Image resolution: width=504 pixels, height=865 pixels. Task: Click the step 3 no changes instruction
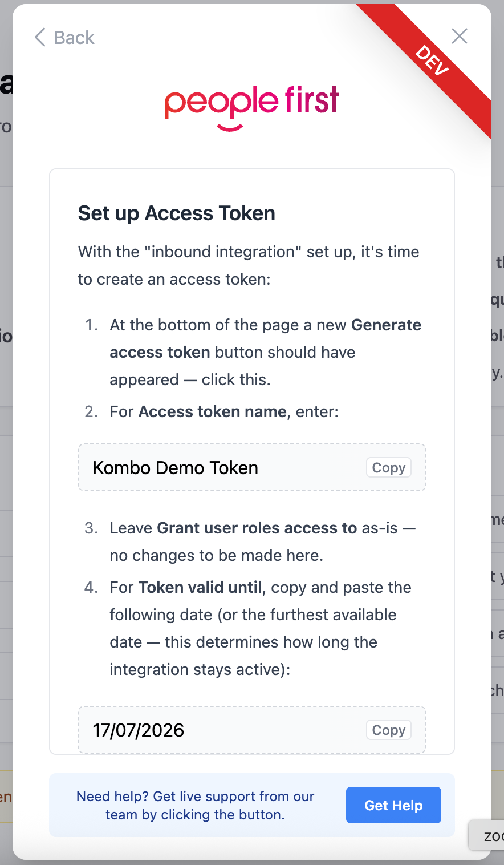point(217,556)
